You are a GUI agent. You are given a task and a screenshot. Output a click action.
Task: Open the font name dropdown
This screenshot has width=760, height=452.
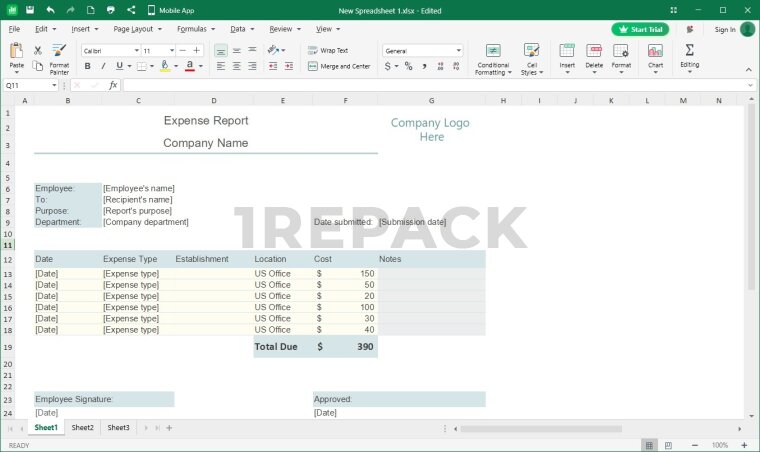(136, 50)
